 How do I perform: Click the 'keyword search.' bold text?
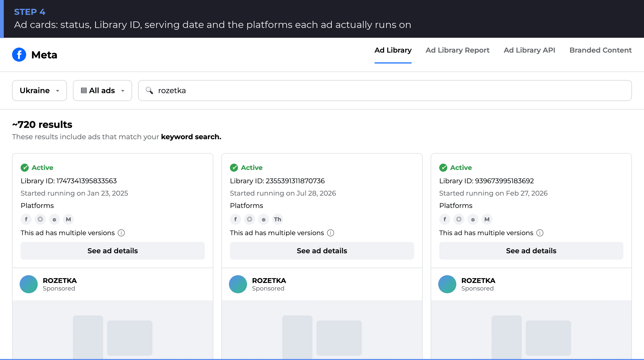(x=191, y=137)
